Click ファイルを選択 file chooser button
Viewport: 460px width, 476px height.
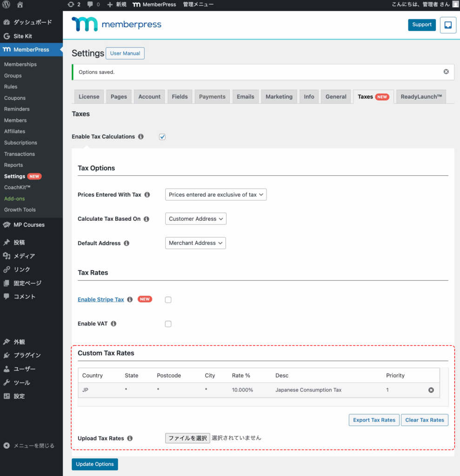(187, 438)
